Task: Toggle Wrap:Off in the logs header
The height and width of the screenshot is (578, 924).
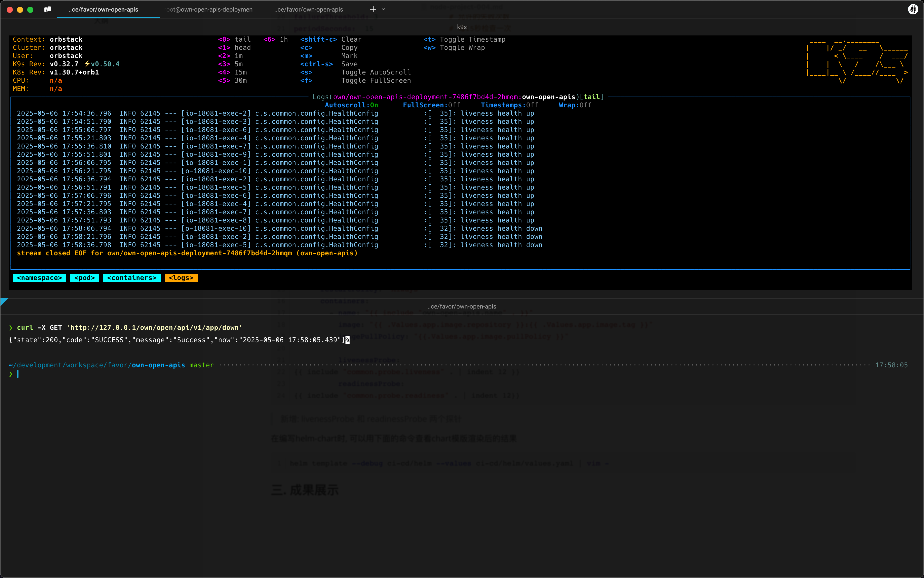Action: pyautogui.click(x=575, y=105)
